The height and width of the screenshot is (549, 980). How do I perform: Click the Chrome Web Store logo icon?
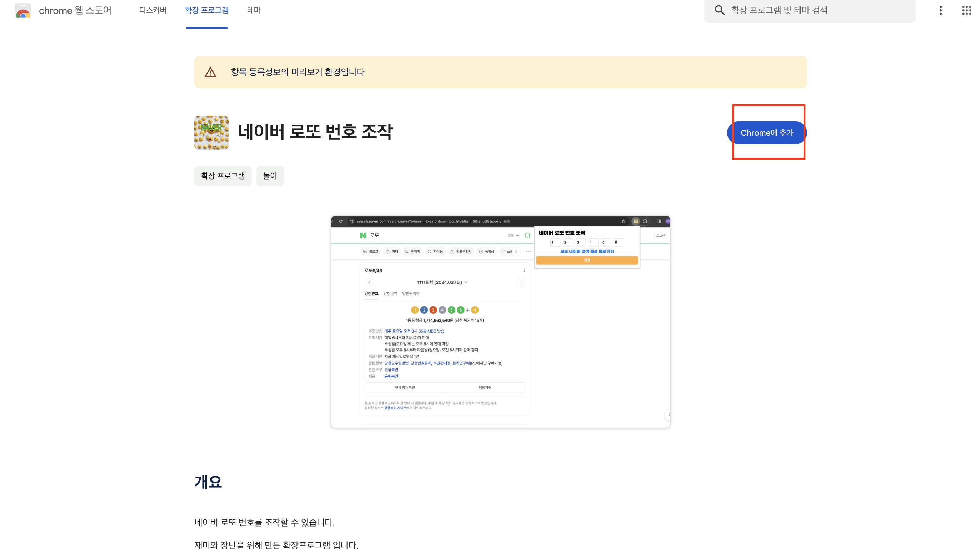pos(23,11)
